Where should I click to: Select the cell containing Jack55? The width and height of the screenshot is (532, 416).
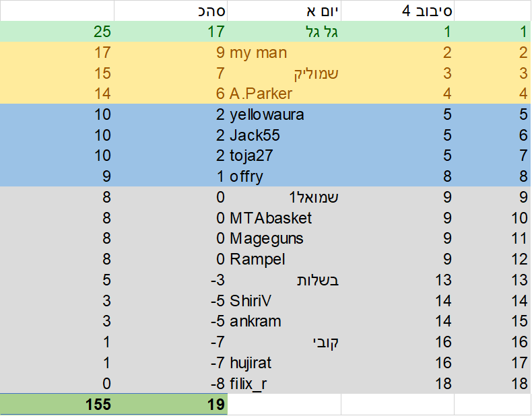[x=284, y=135]
